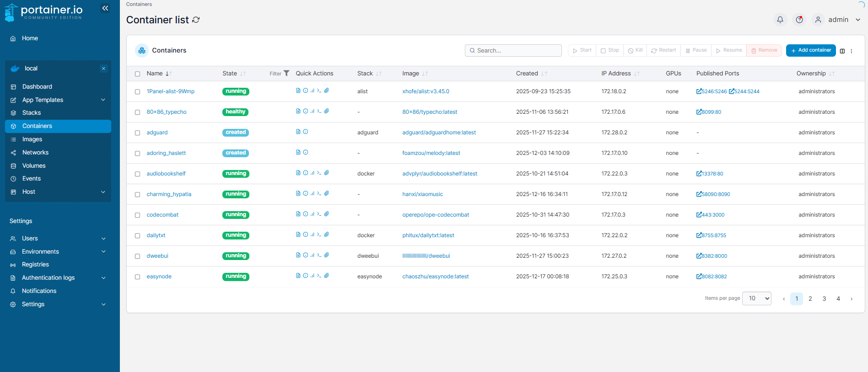Open the admin user menu
868x372 pixels.
(x=838, y=20)
